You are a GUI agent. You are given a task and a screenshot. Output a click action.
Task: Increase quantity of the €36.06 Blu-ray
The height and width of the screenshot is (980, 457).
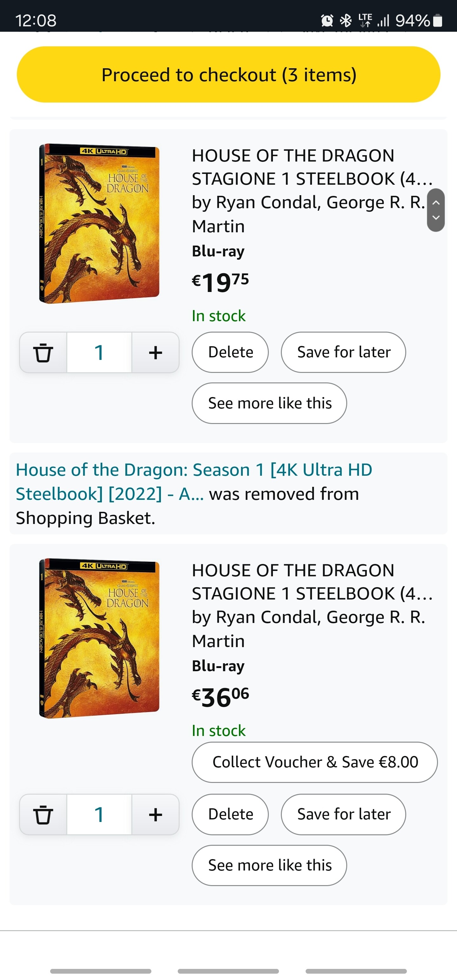155,815
